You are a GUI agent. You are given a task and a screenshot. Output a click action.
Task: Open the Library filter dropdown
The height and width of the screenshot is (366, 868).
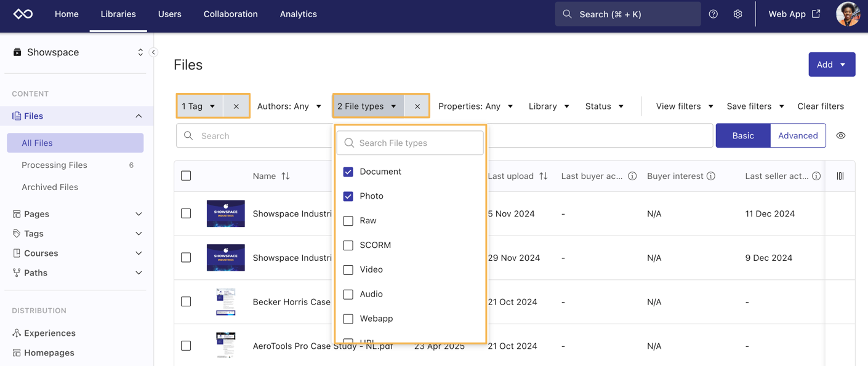coord(549,106)
